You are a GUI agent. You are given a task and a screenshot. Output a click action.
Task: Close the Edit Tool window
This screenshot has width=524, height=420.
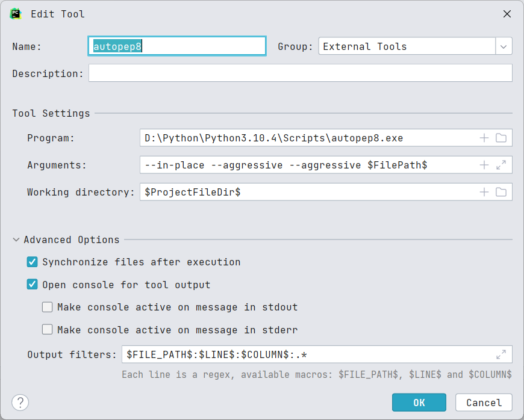pyautogui.click(x=507, y=13)
